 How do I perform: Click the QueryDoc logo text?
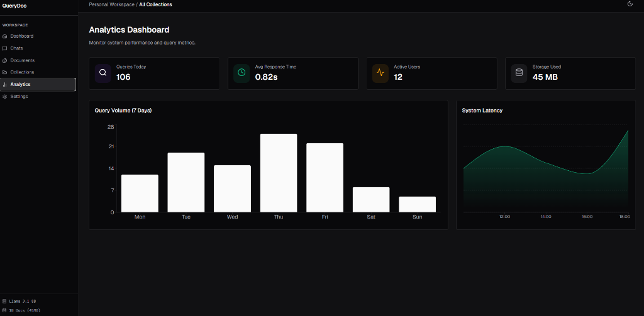pyautogui.click(x=14, y=5)
